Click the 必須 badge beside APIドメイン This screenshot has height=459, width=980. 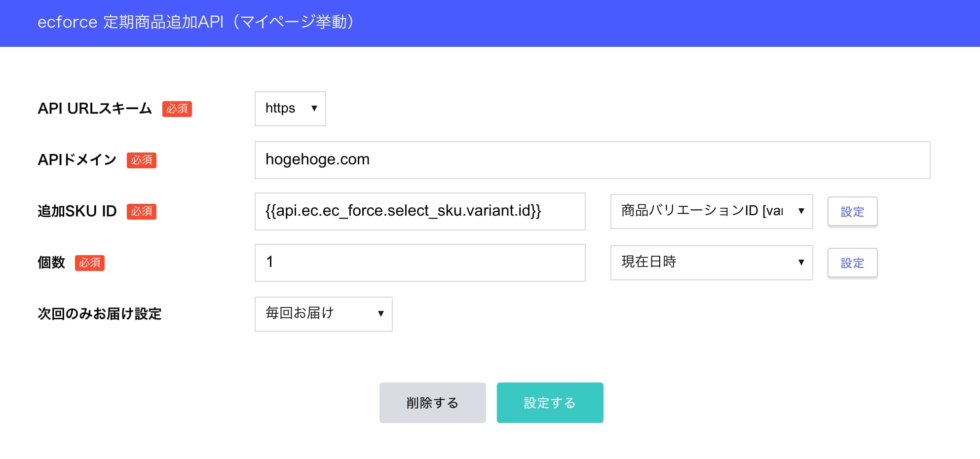tap(142, 160)
